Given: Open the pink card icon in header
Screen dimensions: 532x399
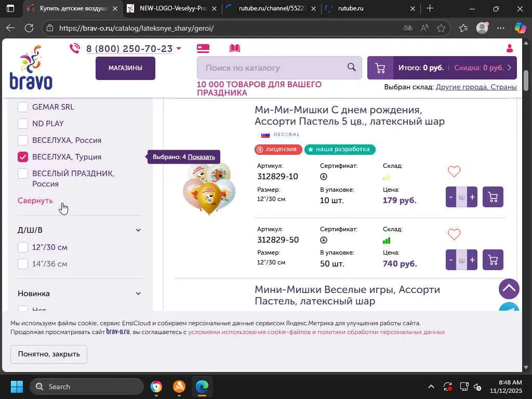Looking at the screenshot, I should pyautogui.click(x=203, y=48).
